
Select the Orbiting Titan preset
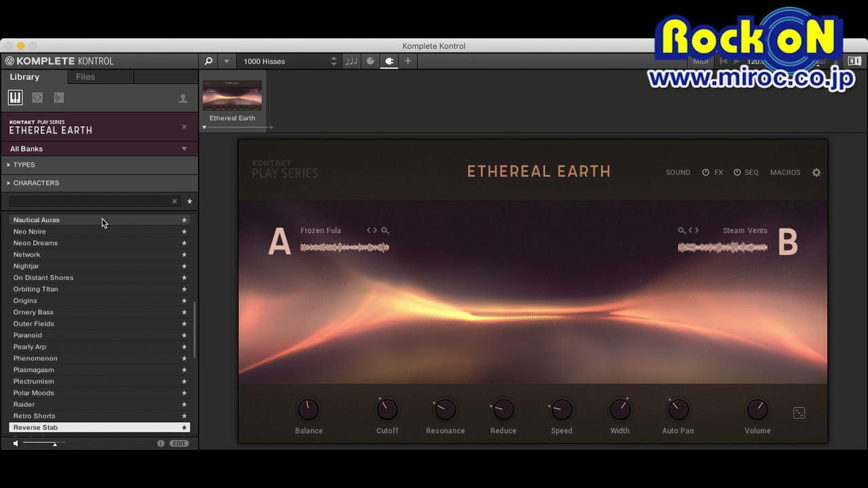[99, 289]
